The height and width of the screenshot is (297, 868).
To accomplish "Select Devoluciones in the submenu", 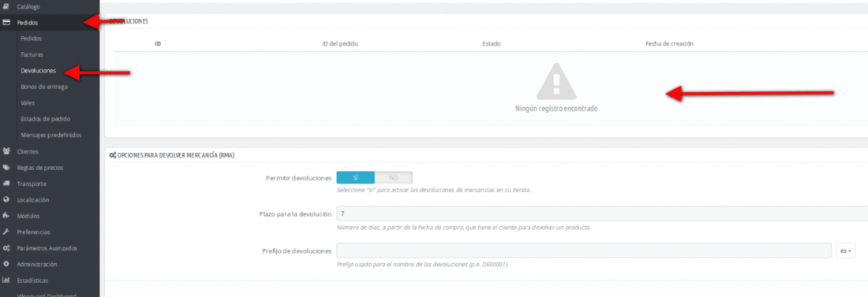I will pyautogui.click(x=38, y=71).
